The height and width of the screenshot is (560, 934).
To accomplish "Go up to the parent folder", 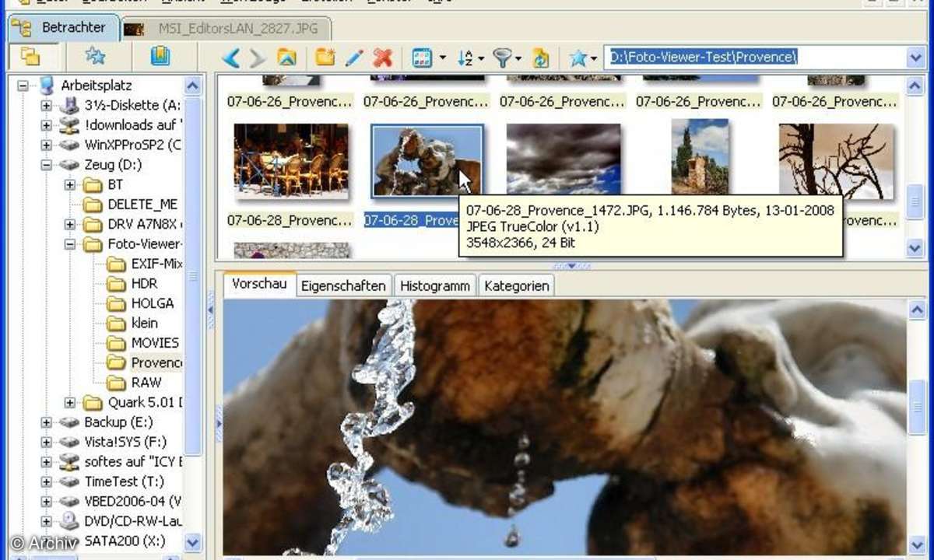I will 287,58.
